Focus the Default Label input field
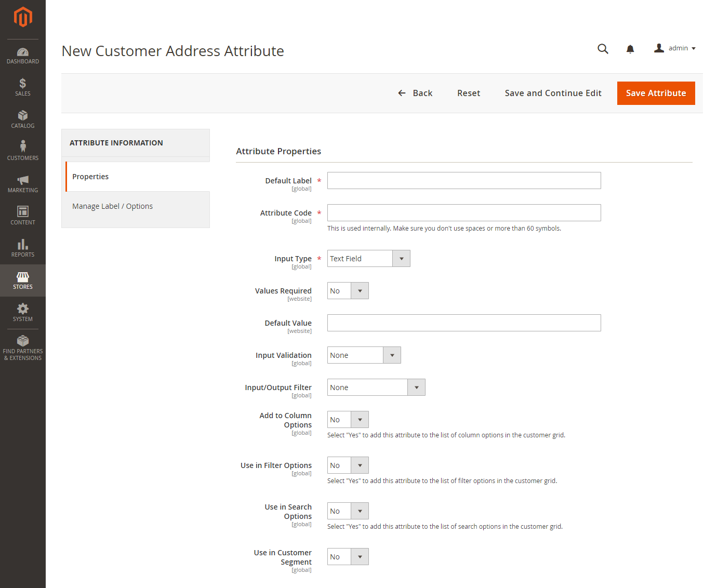Image resolution: width=717 pixels, height=588 pixels. click(464, 180)
